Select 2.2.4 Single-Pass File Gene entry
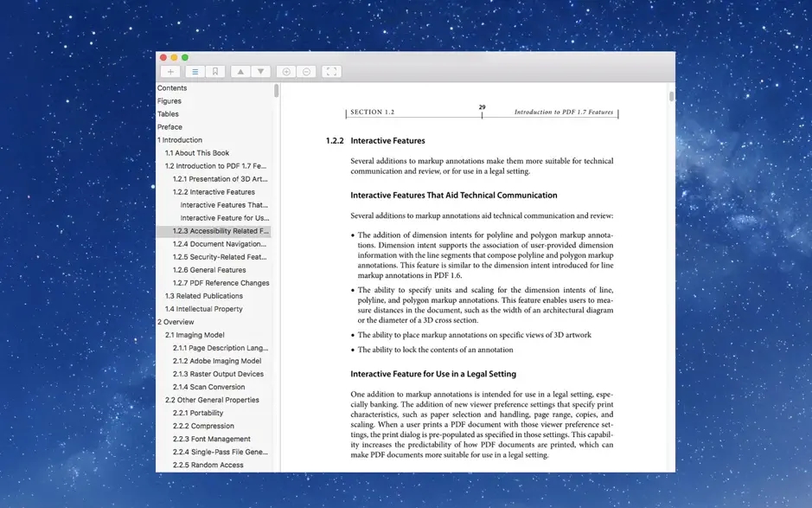The image size is (812, 508). pos(221,452)
